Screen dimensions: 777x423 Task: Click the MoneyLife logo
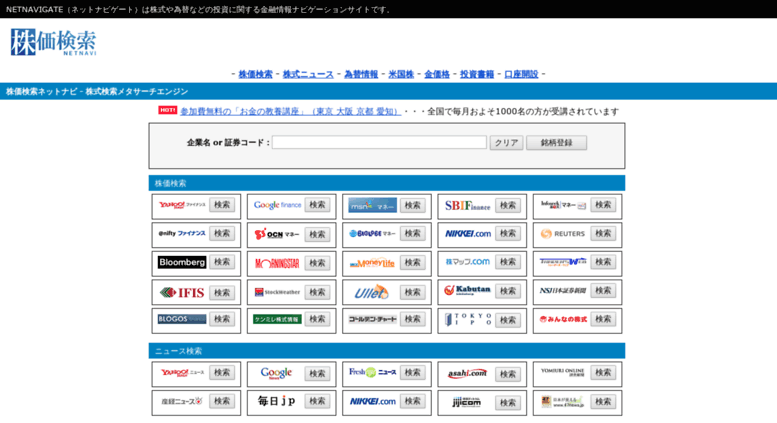[372, 263]
